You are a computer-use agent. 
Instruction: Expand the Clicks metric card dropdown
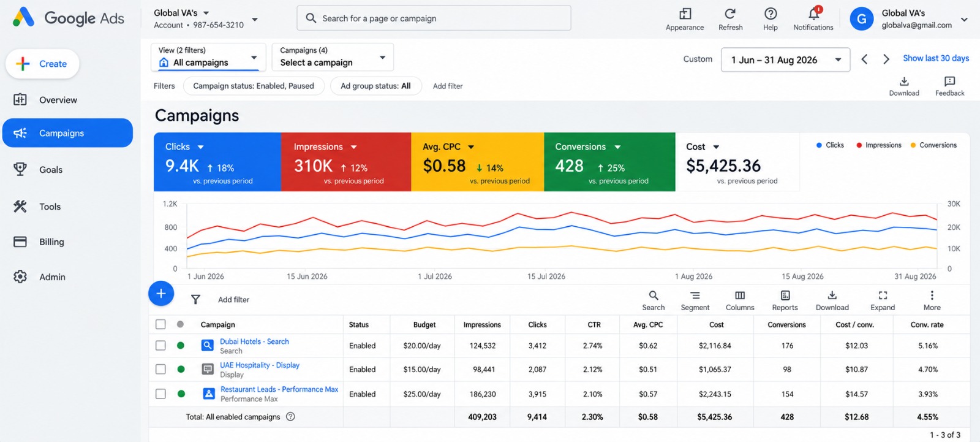coord(200,147)
